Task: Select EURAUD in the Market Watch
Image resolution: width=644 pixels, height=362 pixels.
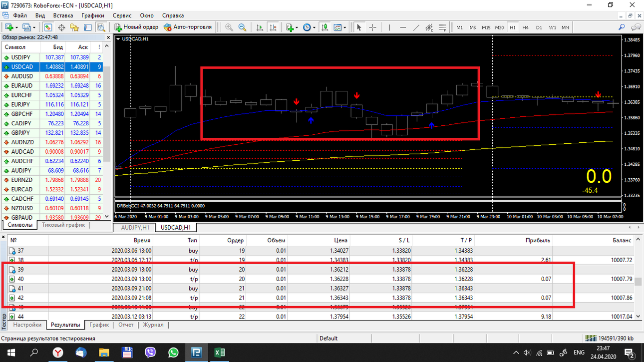Action: pos(52,86)
